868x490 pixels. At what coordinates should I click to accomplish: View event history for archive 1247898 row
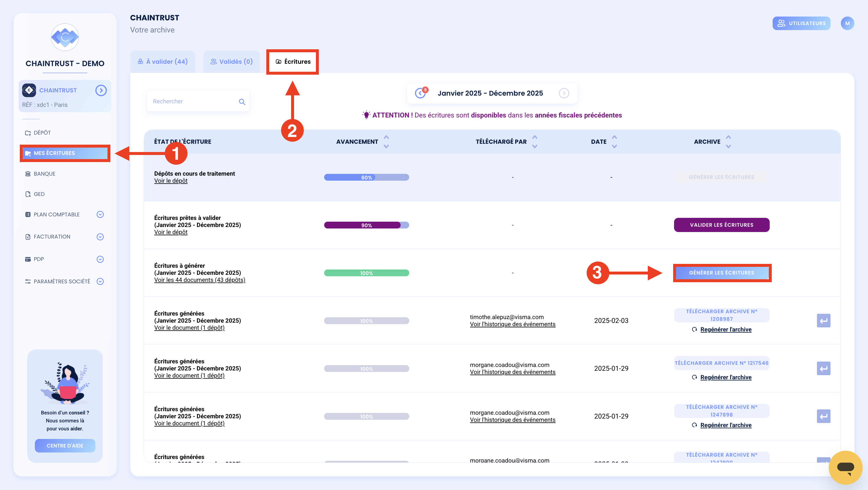pos(513,420)
